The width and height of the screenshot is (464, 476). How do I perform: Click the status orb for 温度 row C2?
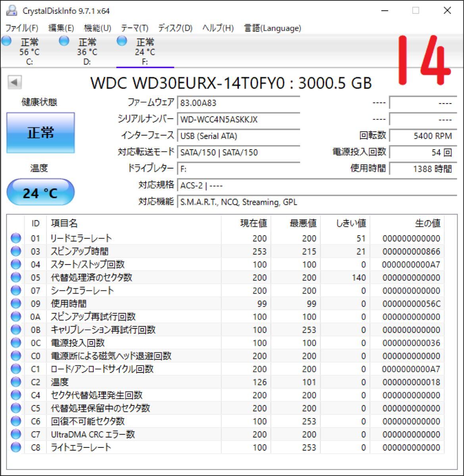(16, 382)
